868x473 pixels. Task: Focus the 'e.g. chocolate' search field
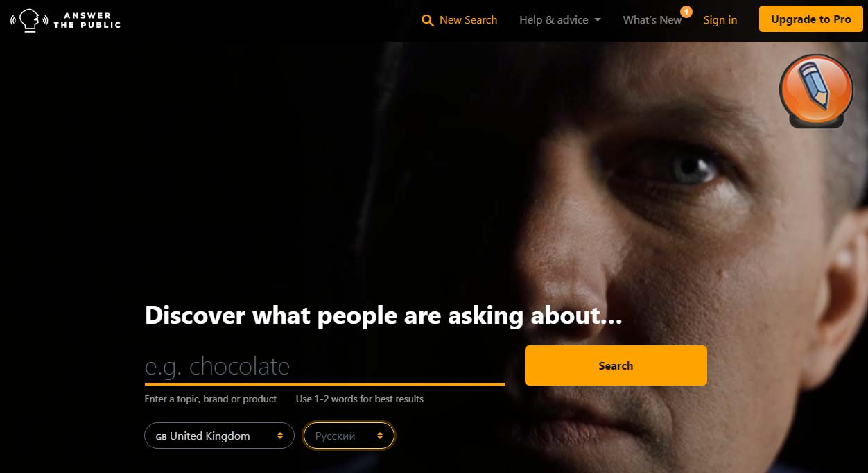324,366
